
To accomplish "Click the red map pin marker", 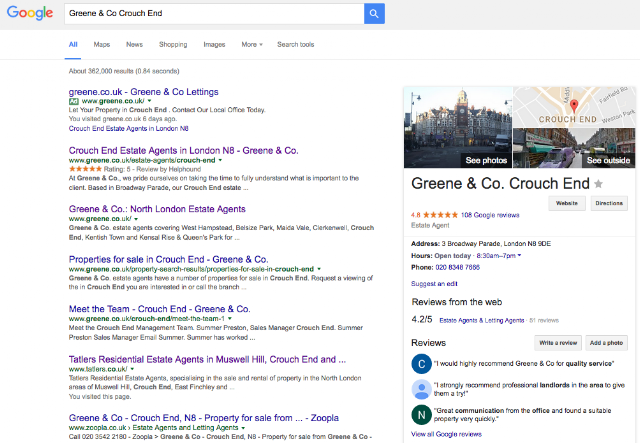I will click(574, 106).
